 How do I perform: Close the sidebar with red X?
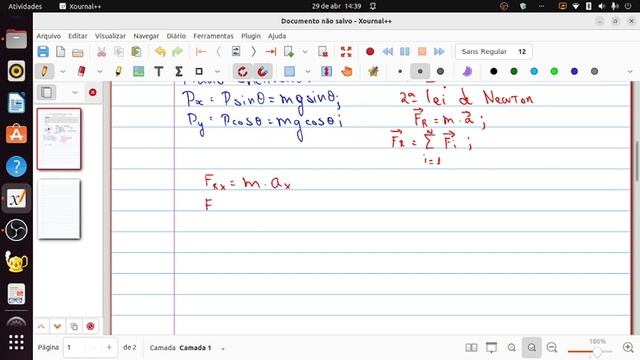(x=93, y=92)
